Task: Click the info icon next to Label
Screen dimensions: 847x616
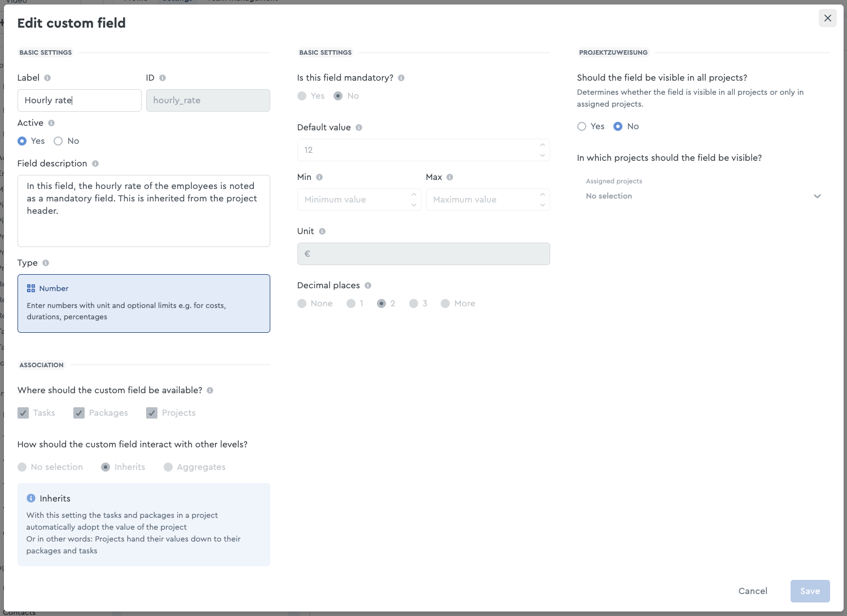Action: click(47, 78)
